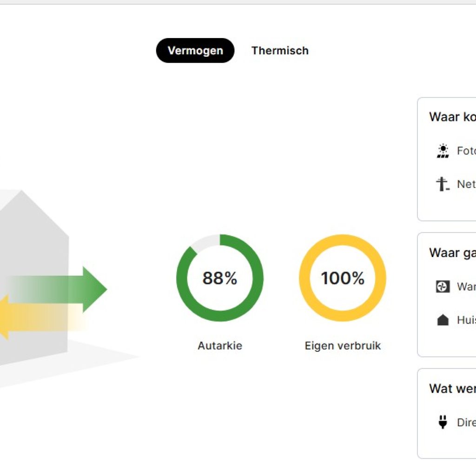
Task: Switch to the Thermisch tab
Action: click(x=280, y=51)
